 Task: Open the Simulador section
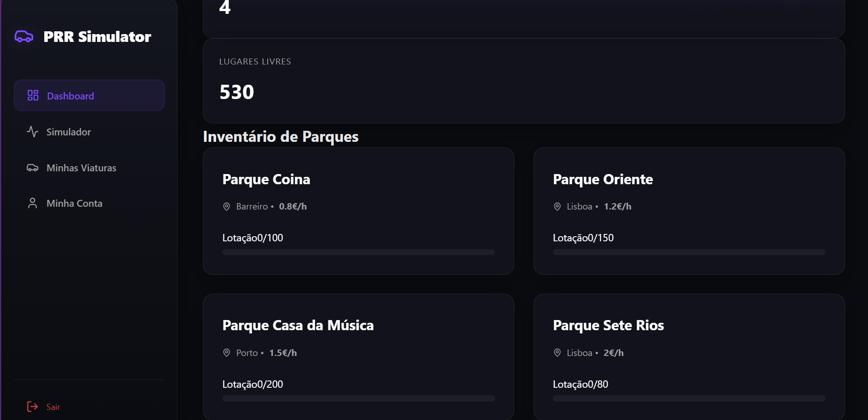pyautogui.click(x=68, y=132)
